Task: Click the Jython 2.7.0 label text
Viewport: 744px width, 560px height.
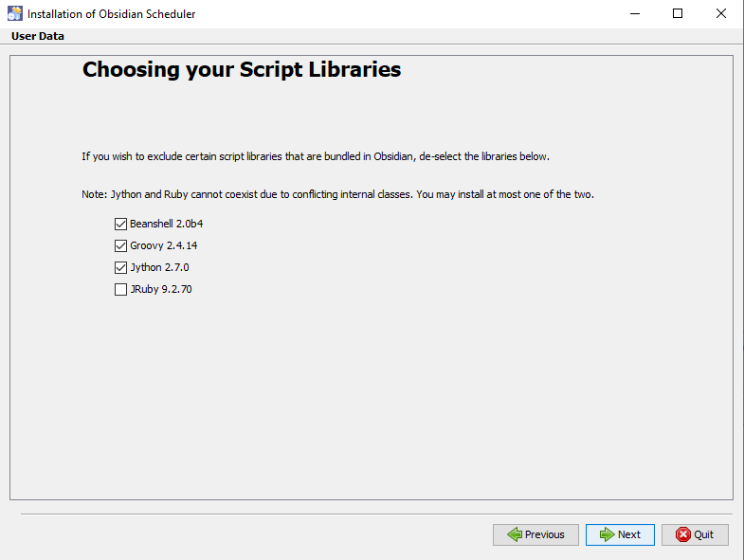Action: pyautogui.click(x=159, y=267)
